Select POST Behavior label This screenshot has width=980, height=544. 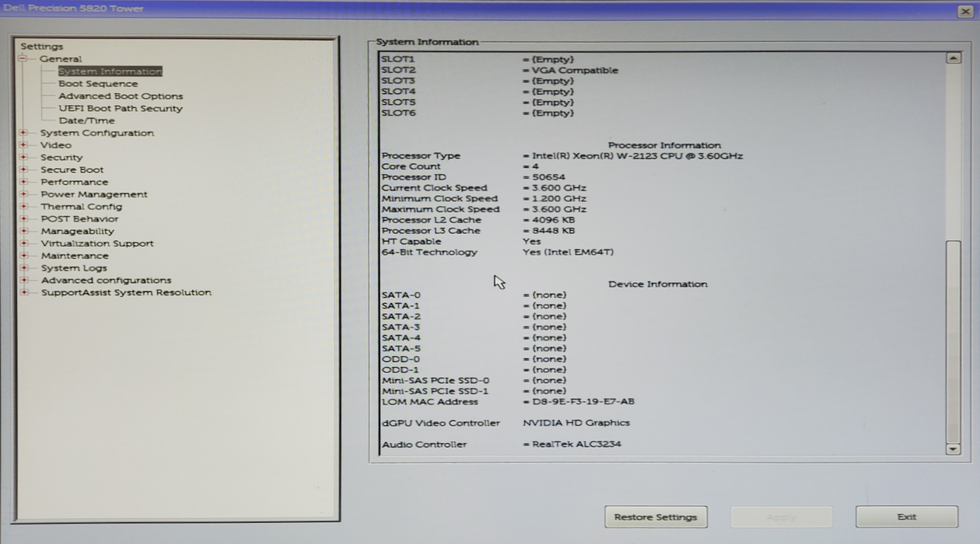click(x=79, y=219)
